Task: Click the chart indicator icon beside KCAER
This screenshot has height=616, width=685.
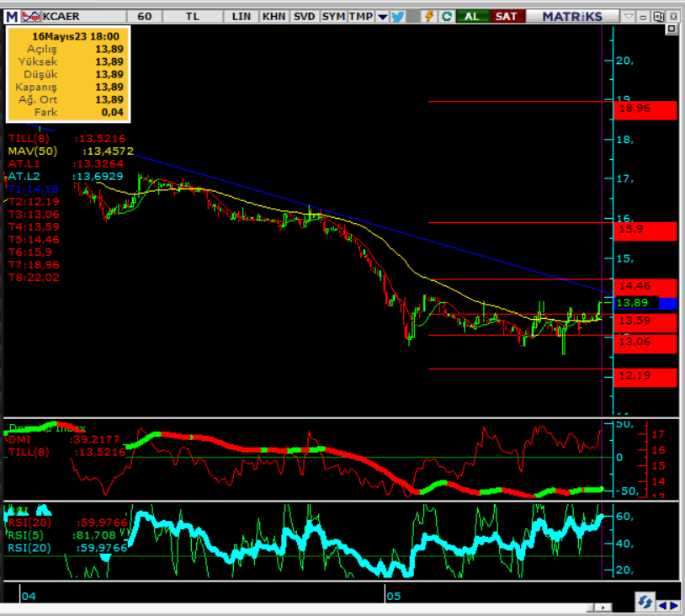Action: point(31,17)
